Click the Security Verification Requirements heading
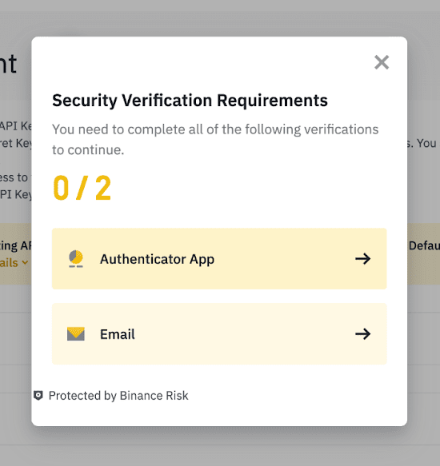Viewport: 440px width, 466px height. (190, 100)
